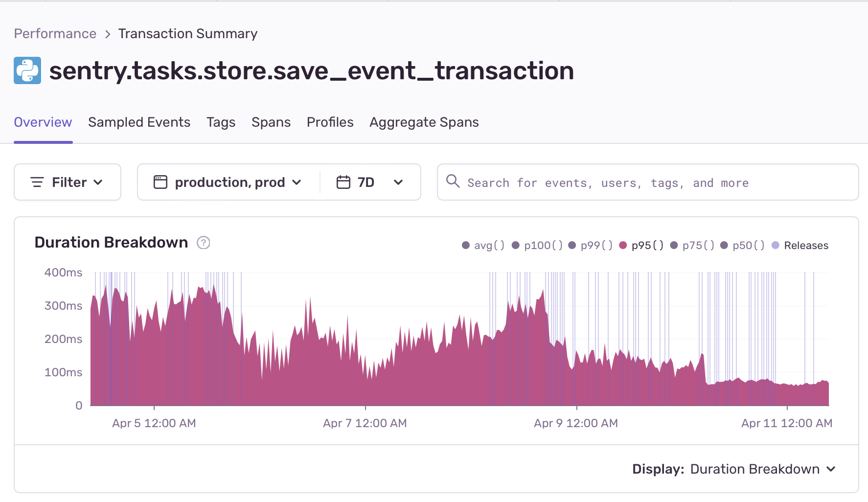This screenshot has height=502, width=868.
Task: Click the Apr 11 12:00 AM axis label
Action: pyautogui.click(x=787, y=423)
